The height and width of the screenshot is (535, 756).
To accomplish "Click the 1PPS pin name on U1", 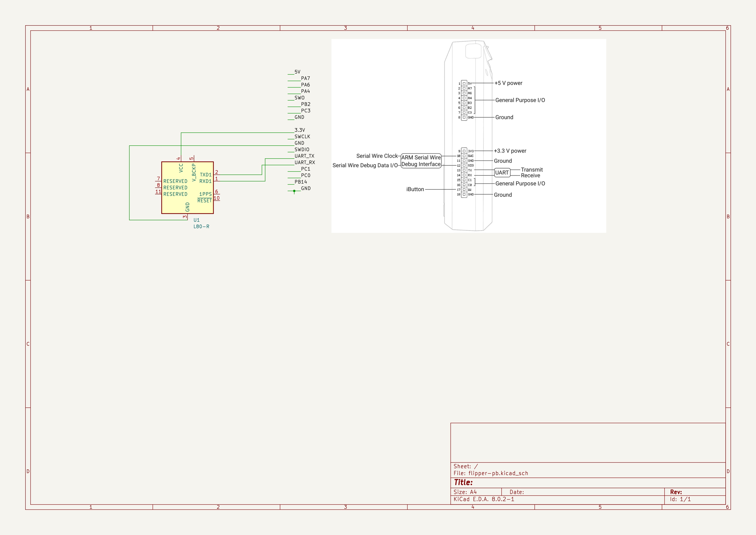I will [205, 194].
